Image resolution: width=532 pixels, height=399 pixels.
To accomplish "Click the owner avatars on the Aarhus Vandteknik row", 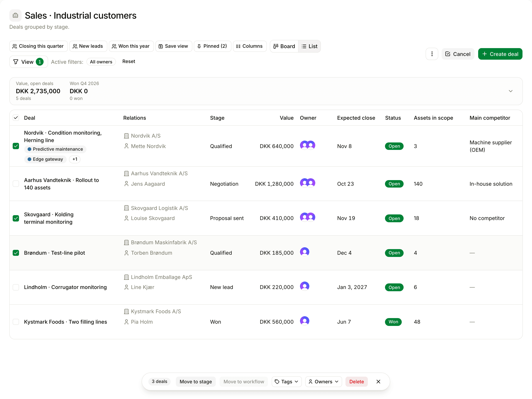I will click(x=307, y=183).
